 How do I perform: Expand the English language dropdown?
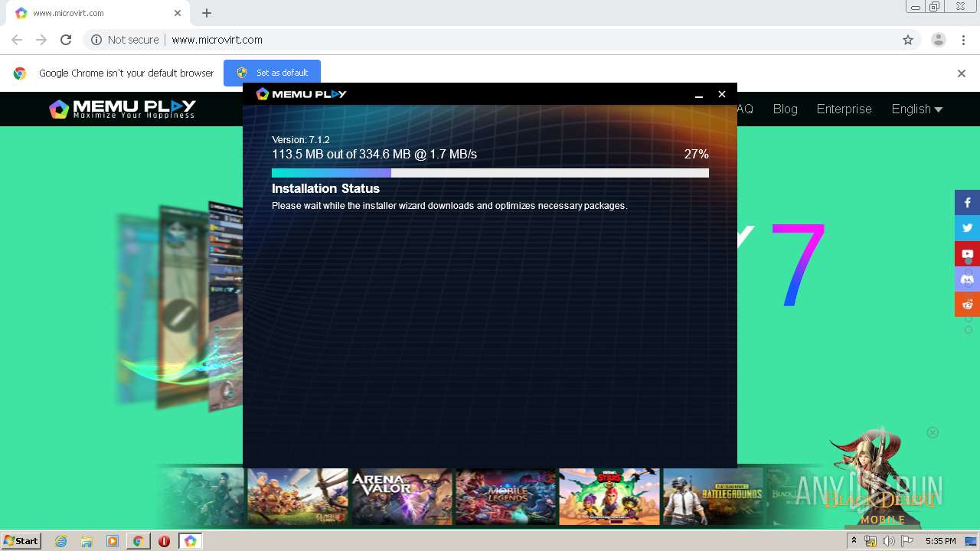pyautogui.click(x=916, y=109)
